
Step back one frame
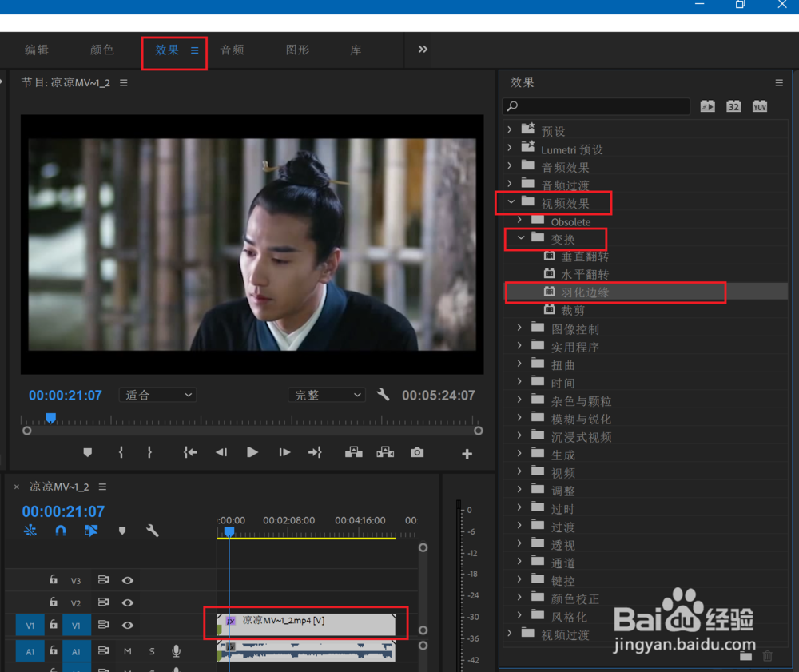tap(221, 452)
